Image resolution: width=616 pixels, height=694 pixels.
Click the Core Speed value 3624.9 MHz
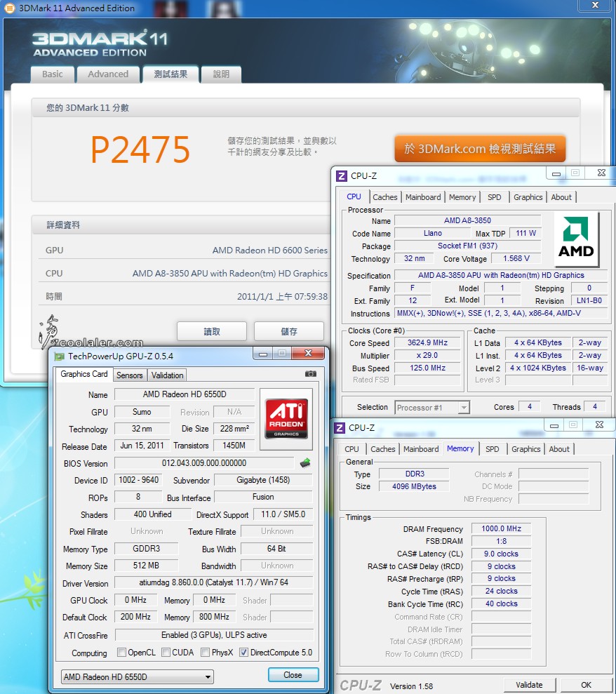pos(427,342)
